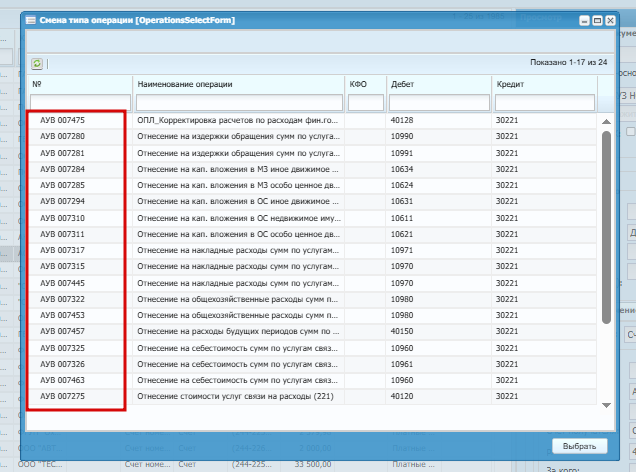Click debit value 10631
Viewport: 636px width, 472px height.
point(402,202)
